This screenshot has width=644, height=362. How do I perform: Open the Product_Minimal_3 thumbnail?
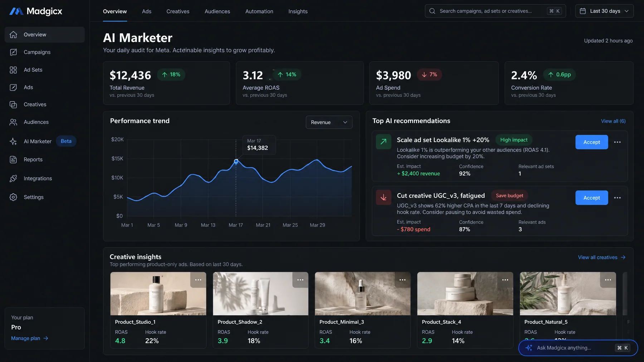363,294
